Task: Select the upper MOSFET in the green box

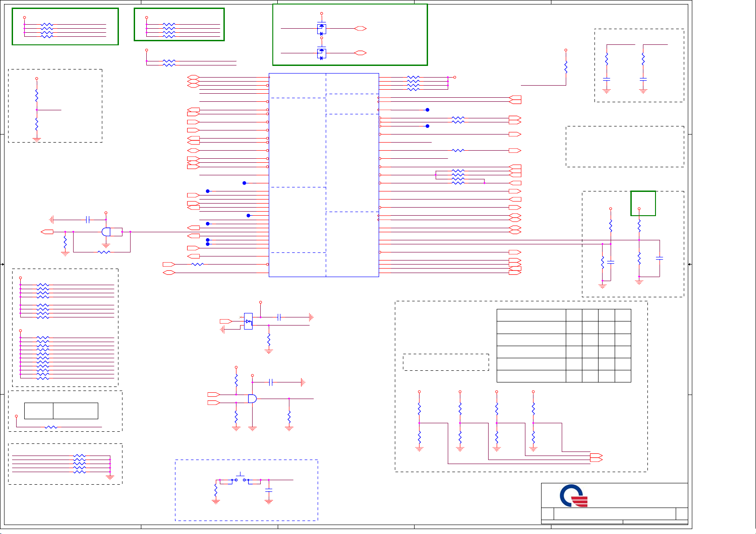Action: click(321, 29)
